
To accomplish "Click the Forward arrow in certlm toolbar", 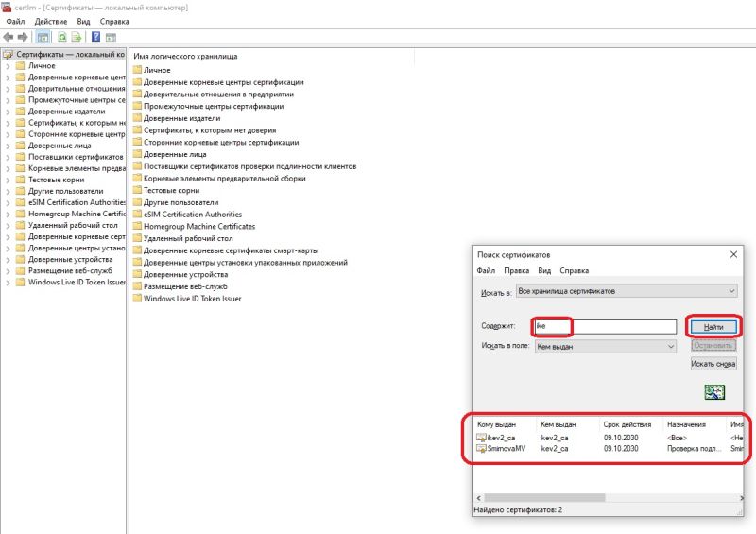I will (x=22, y=37).
